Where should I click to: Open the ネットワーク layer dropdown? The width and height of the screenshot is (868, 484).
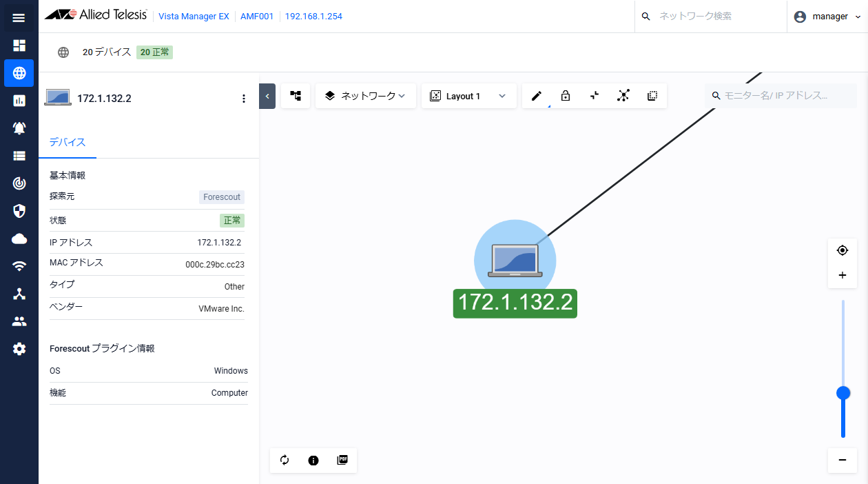pyautogui.click(x=366, y=96)
